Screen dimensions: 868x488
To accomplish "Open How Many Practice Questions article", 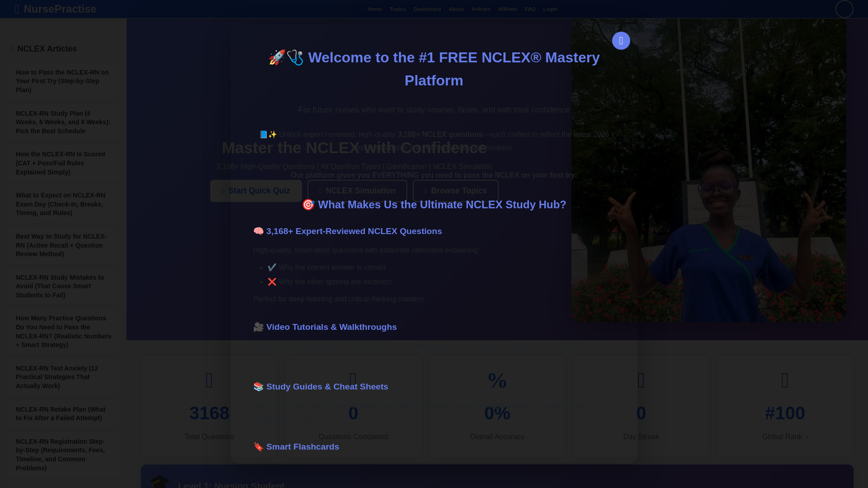I will [x=63, y=332].
